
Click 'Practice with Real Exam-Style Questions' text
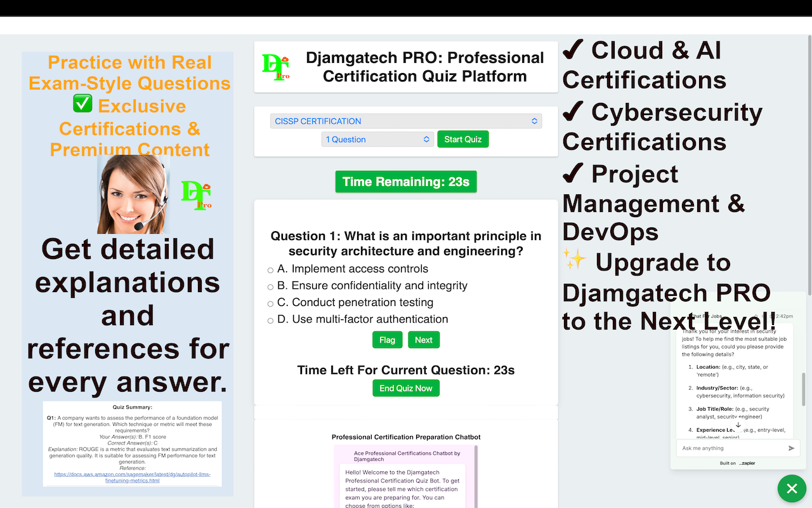click(x=129, y=72)
